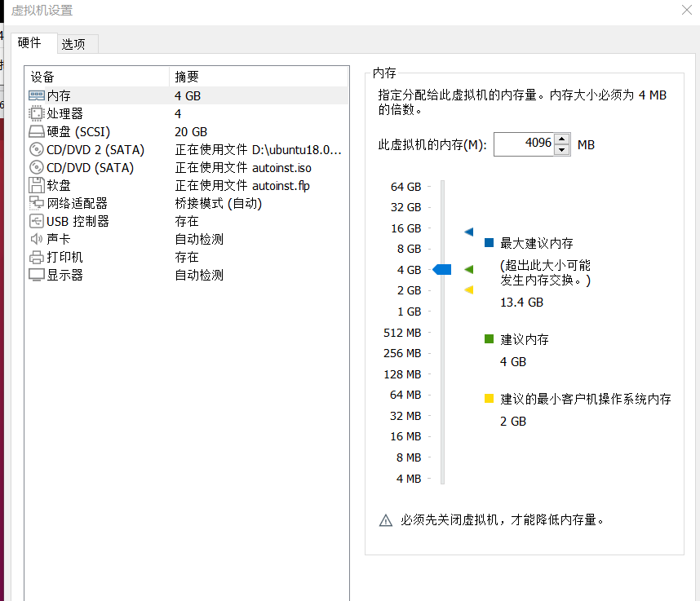Select the 软盘 floppy icon
Screen dimensions: 700x601
[x=36, y=185]
